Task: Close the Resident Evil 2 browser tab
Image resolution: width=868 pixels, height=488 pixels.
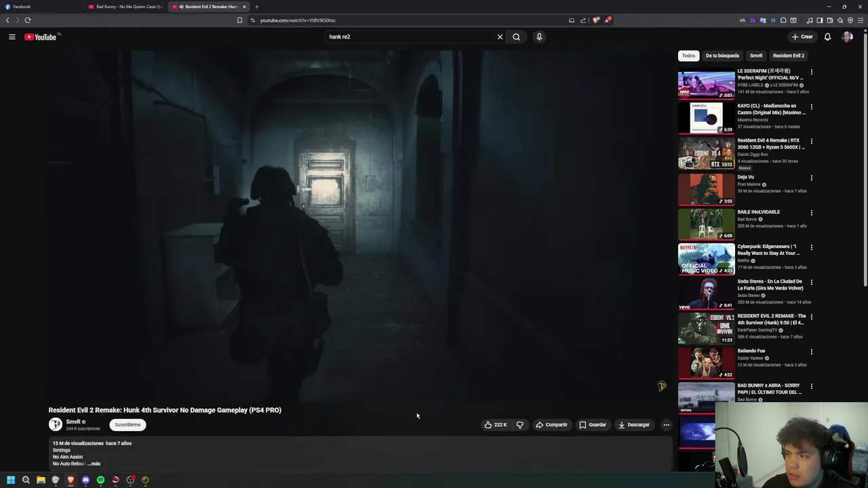Action: tap(244, 7)
